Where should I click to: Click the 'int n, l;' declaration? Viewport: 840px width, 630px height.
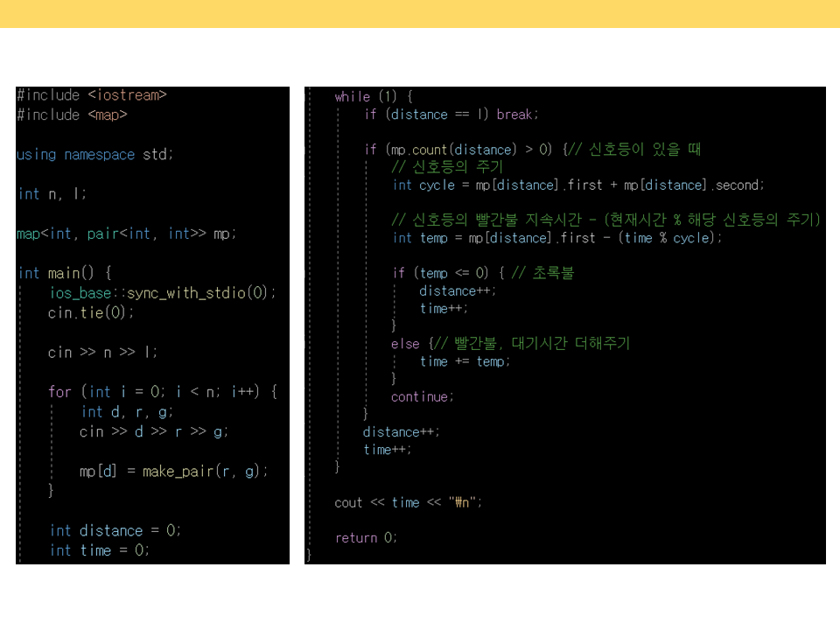(52, 194)
